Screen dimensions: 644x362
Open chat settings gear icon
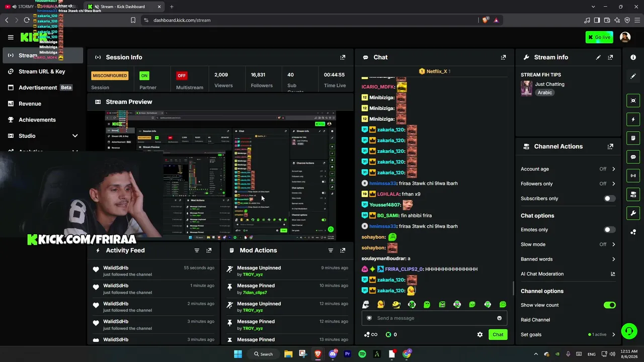coord(480,334)
